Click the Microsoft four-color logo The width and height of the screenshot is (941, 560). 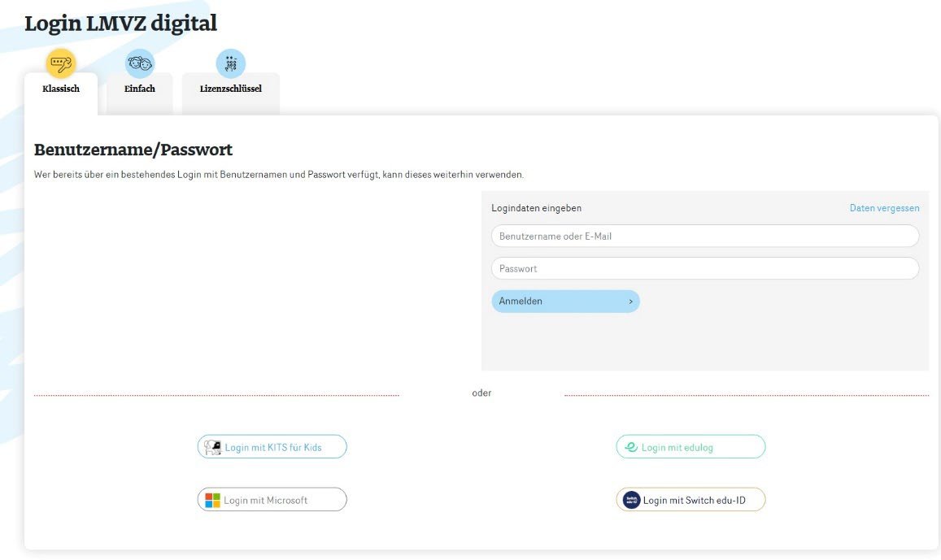(212, 500)
